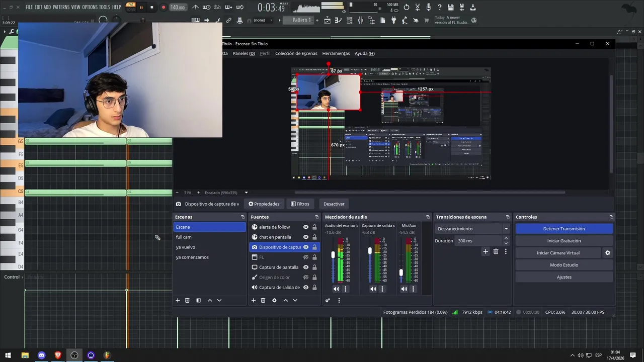
Task: Open the FL Studio OPTIONS menu
Action: (90, 7)
